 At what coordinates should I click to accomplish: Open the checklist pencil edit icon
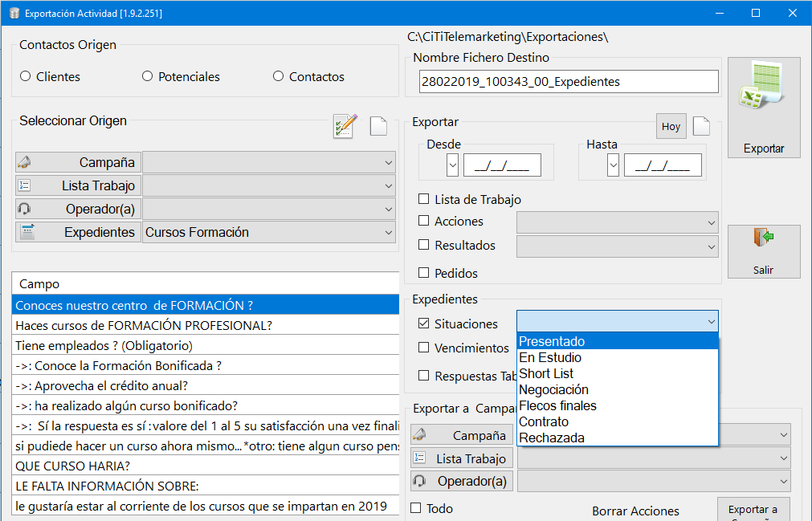[x=345, y=126]
